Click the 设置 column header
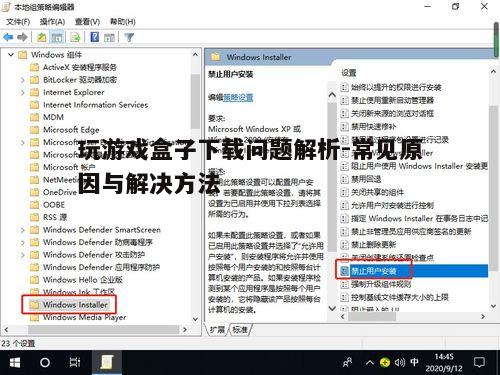Viewport: 500px width, 375px height. [x=349, y=73]
